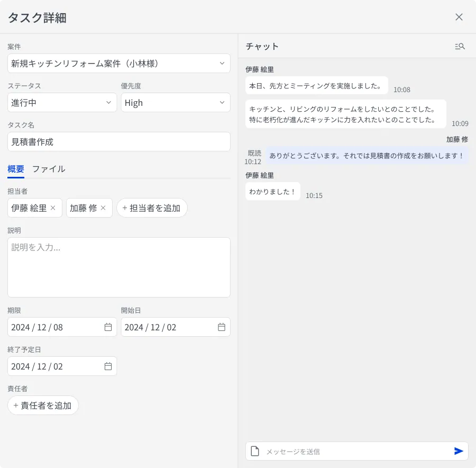This screenshot has width=476, height=468.
Task: Remove assignee 加藤 修 with the x
Action: (x=103, y=208)
